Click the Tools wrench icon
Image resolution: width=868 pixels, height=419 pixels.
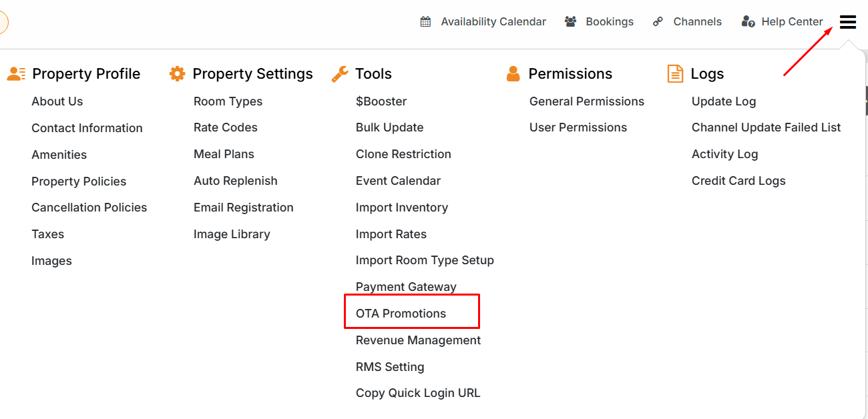340,74
